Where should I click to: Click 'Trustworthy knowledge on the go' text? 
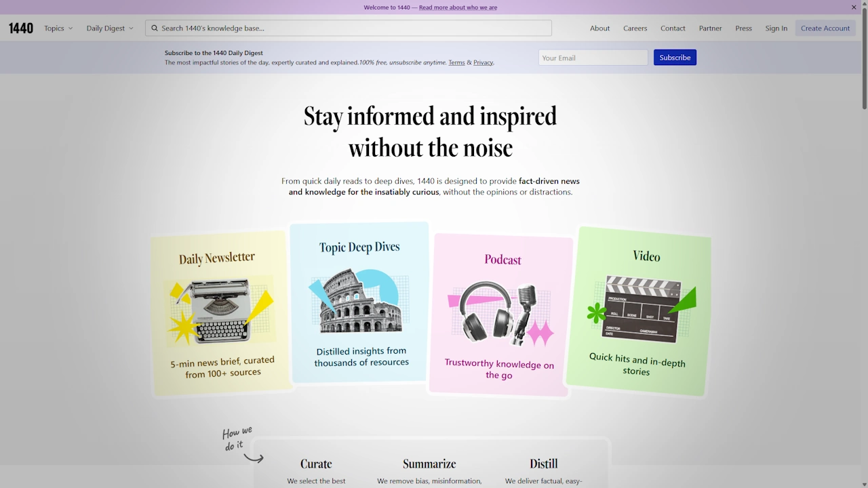tap(499, 369)
